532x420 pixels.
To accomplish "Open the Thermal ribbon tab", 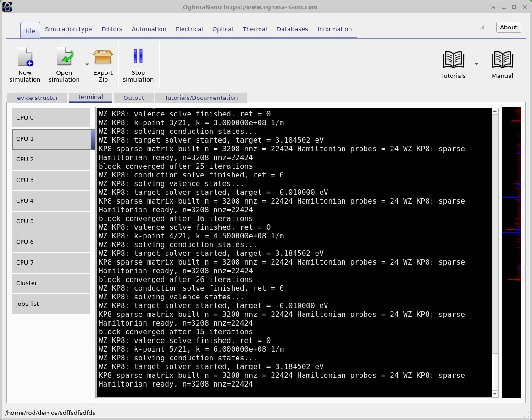I will (255, 29).
